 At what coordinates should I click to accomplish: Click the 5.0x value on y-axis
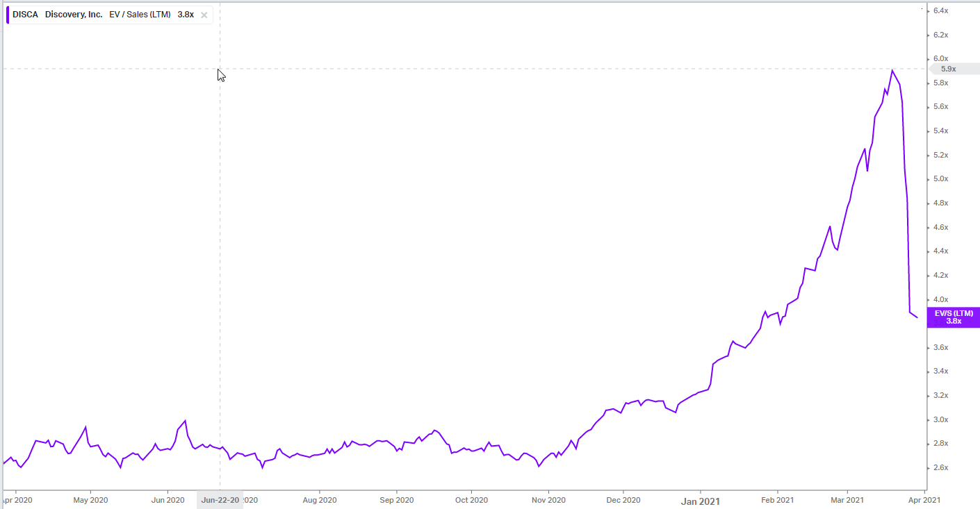click(x=940, y=179)
